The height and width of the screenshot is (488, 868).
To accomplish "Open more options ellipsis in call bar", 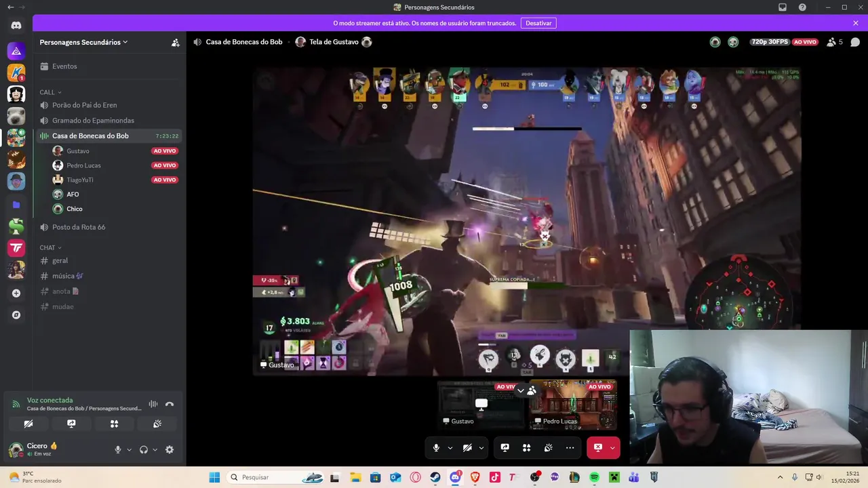I will [x=570, y=448].
